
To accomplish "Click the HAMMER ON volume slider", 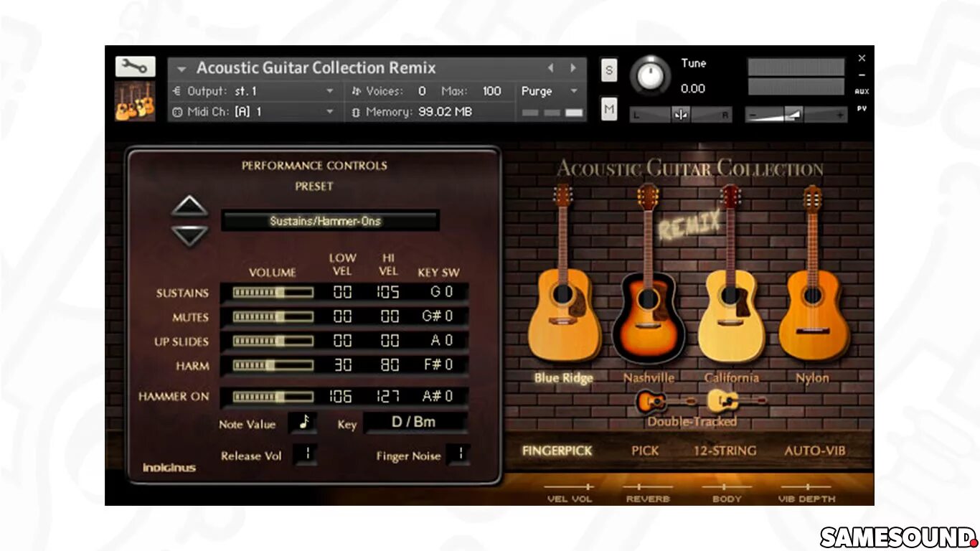I will click(x=273, y=397).
